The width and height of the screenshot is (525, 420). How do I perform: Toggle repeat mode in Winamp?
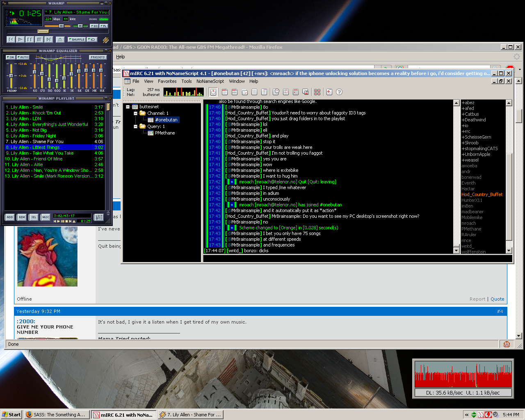point(92,39)
